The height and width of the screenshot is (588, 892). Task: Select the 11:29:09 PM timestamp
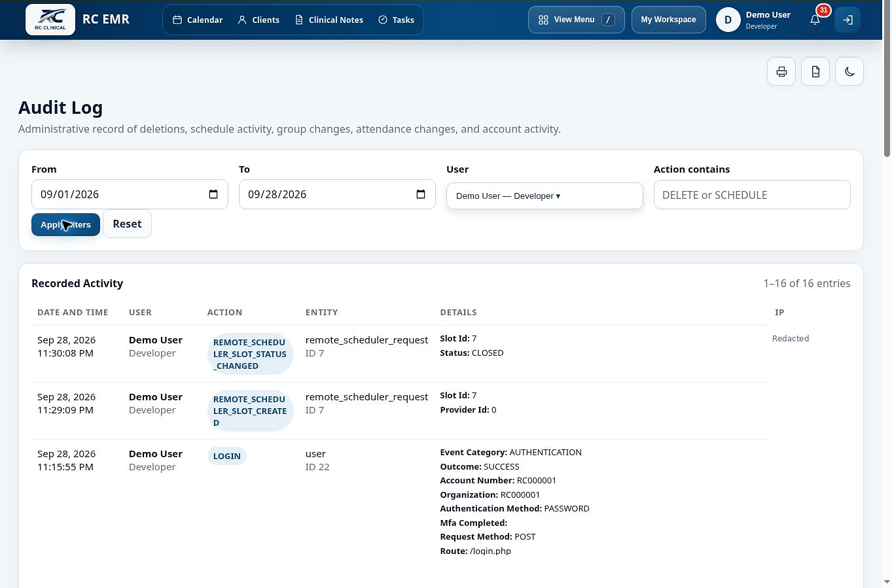(65, 410)
